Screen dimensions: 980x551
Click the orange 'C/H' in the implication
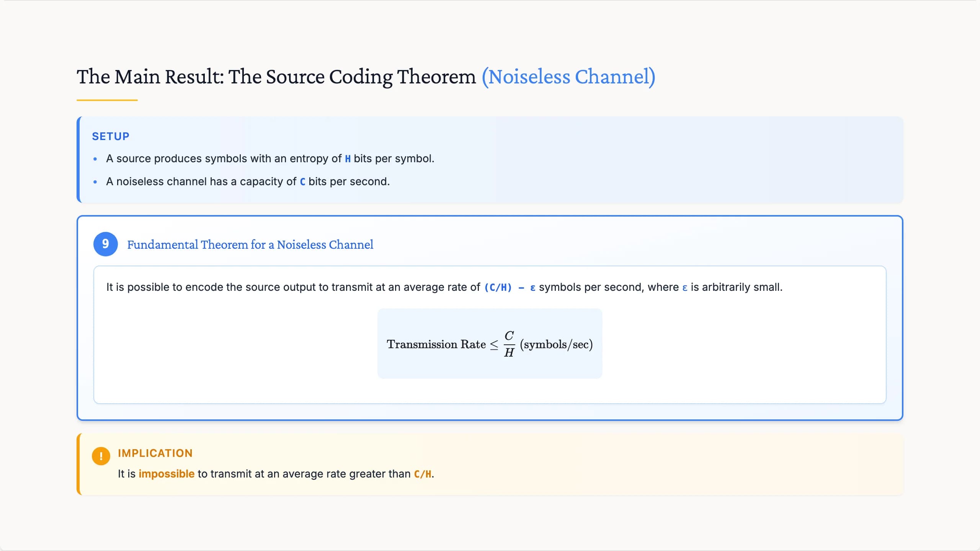coord(423,474)
